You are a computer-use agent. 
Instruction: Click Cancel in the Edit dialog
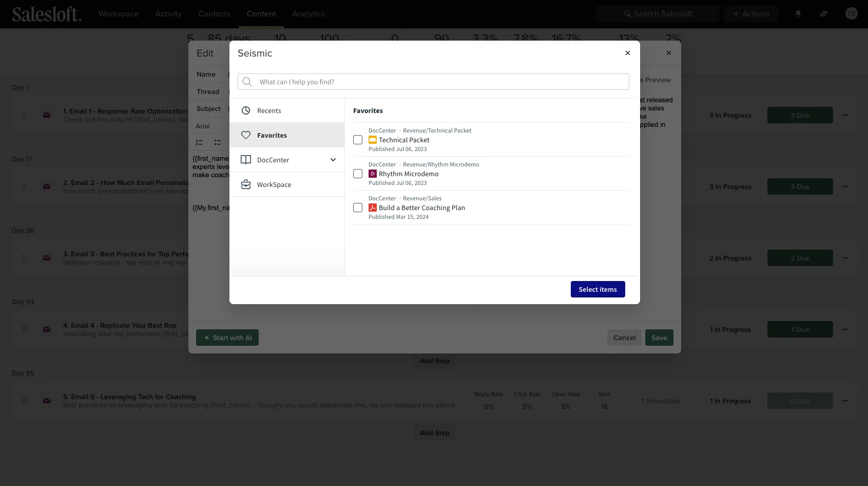pos(624,338)
